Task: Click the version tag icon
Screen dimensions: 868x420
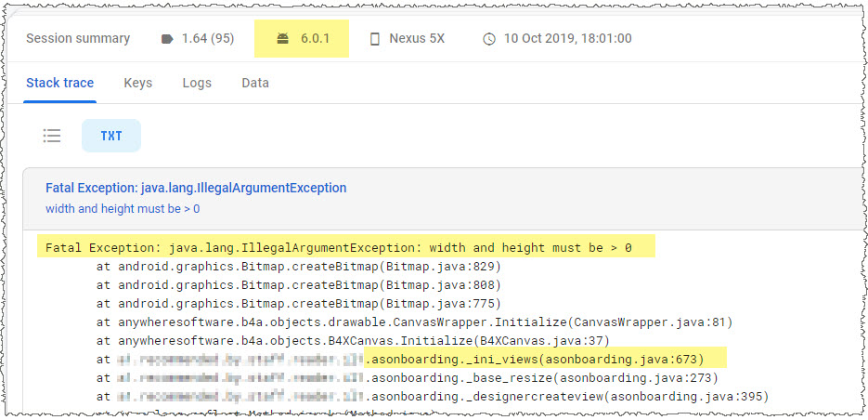Action: (x=167, y=39)
